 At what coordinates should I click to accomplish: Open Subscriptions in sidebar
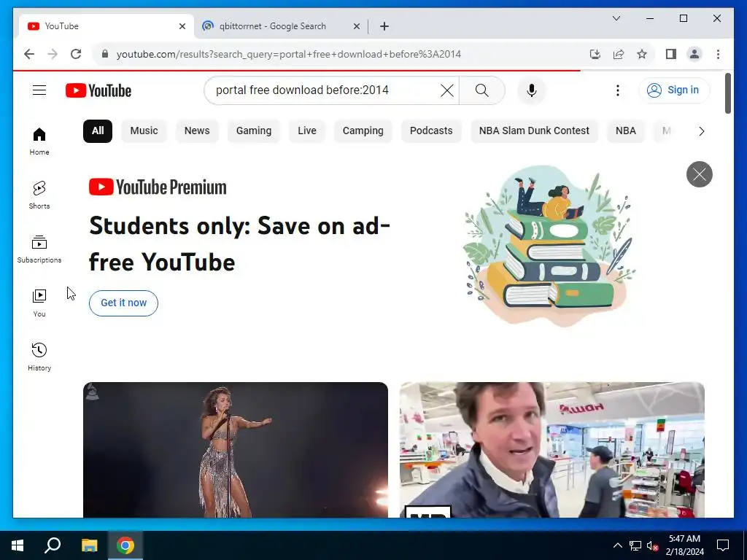(x=39, y=249)
